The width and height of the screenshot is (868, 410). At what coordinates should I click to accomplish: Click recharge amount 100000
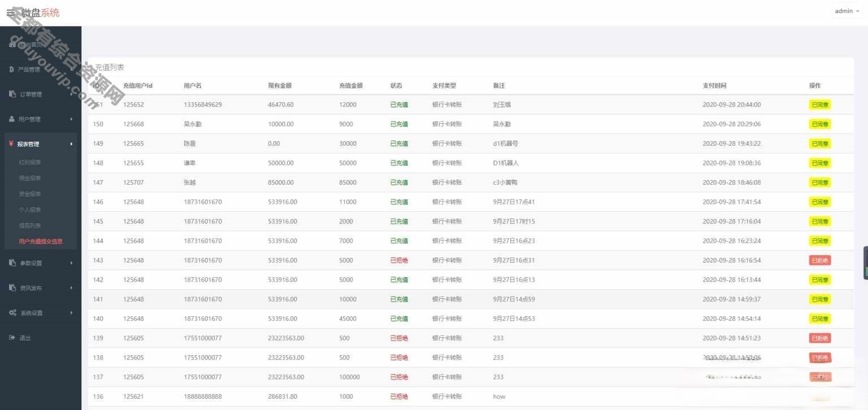tap(349, 377)
